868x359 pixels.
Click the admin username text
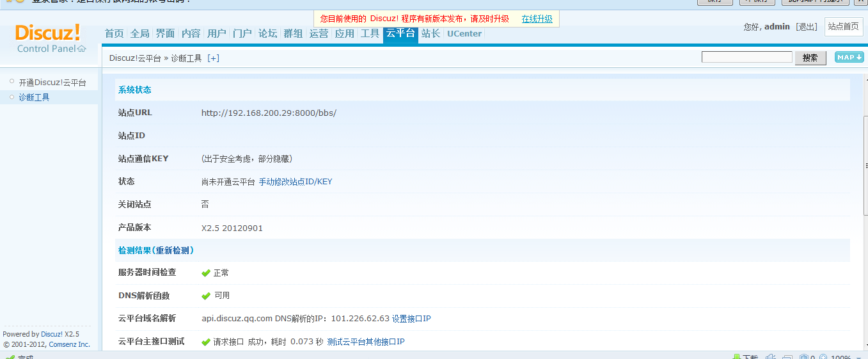(x=777, y=27)
